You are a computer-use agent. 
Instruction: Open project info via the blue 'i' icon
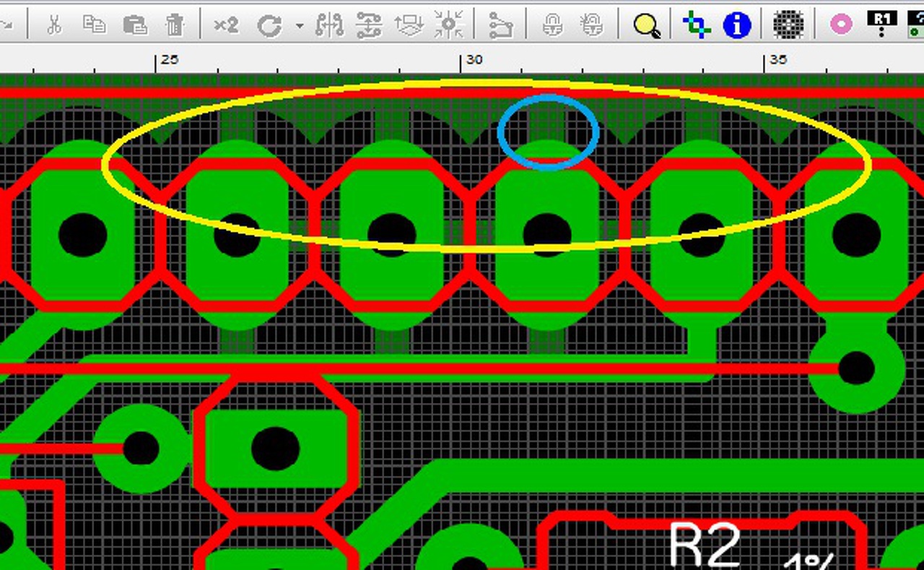pos(737,25)
